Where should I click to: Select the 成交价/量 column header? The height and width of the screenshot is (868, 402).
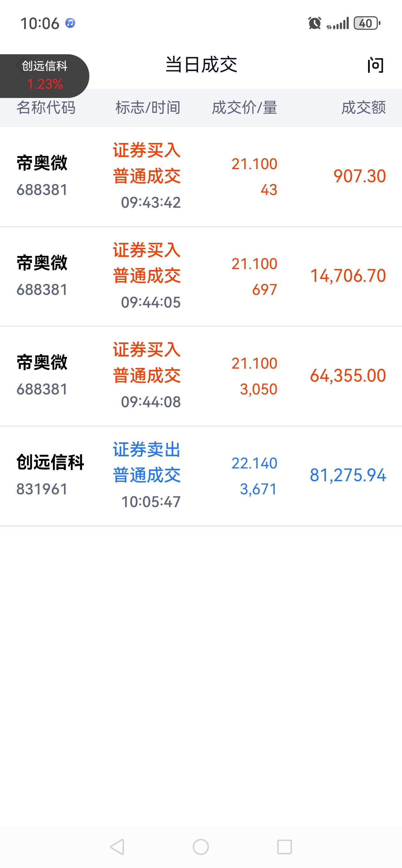[x=245, y=108]
